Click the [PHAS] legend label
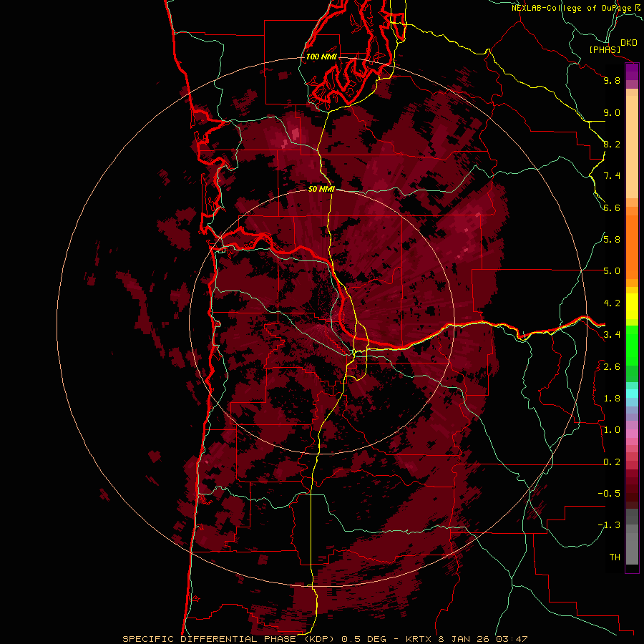644x644 pixels. click(605, 50)
